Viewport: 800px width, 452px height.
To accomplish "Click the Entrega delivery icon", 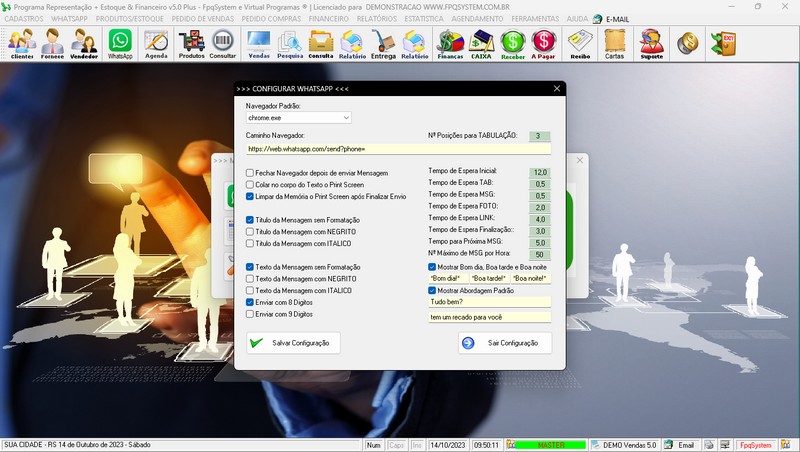I will [383, 42].
